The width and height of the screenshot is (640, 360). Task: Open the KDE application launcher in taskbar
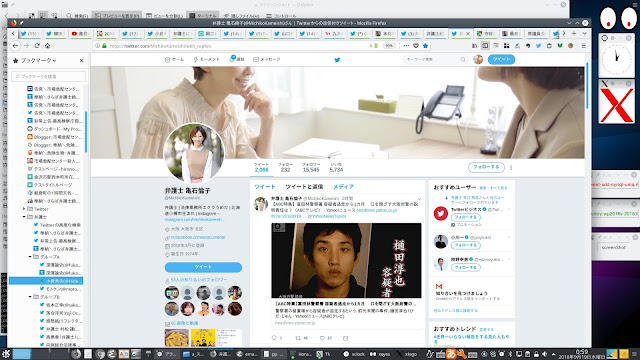[6, 354]
